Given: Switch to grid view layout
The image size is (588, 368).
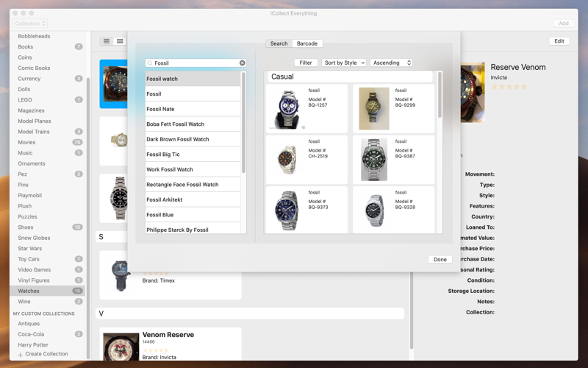Looking at the screenshot, I should pyautogui.click(x=120, y=41).
